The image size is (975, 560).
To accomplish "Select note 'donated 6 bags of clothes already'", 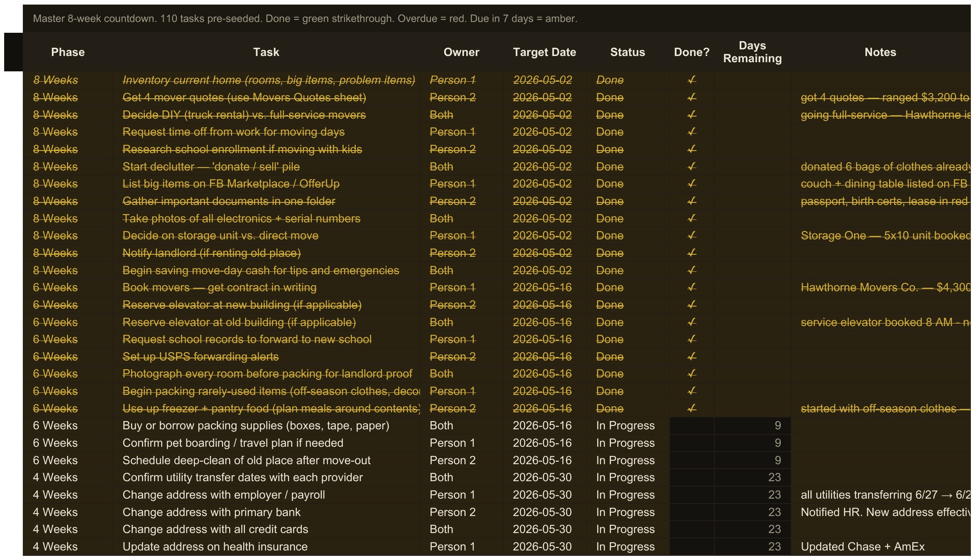I will (886, 167).
